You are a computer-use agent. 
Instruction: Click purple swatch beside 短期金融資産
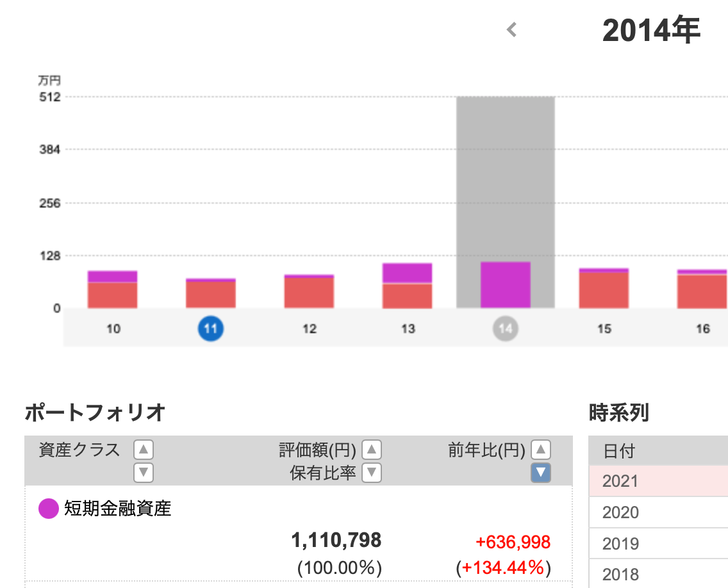[48, 509]
